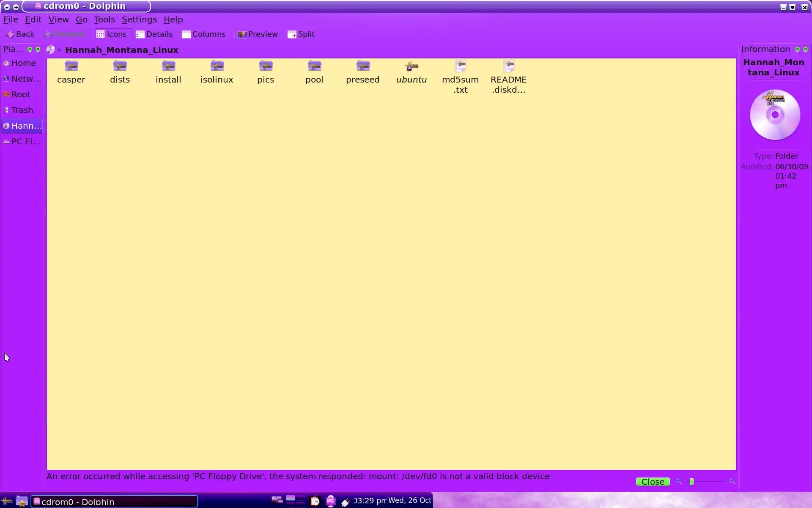Click the CD icon breadcrumb dropdown
Viewport: 812px width, 508px height.
(x=51, y=50)
